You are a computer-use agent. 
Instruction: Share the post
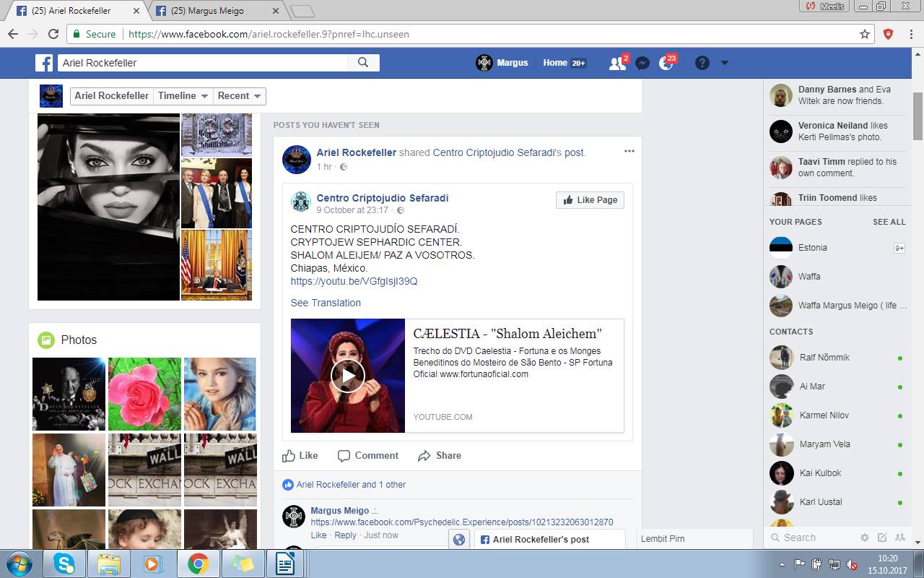[440, 456]
